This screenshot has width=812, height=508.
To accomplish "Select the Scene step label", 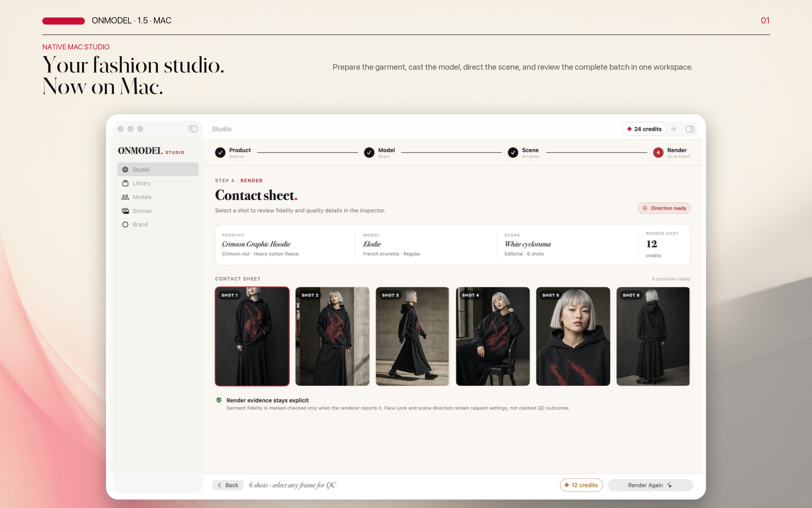I will [530, 150].
